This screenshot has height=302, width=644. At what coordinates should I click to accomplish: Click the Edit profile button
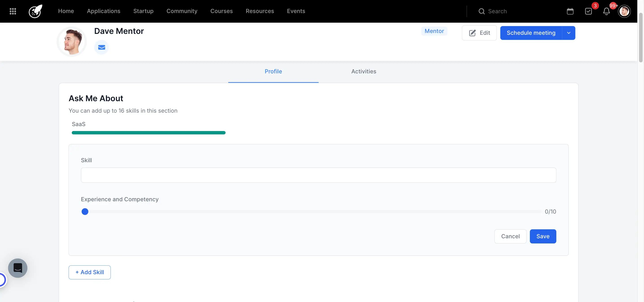coord(479,33)
